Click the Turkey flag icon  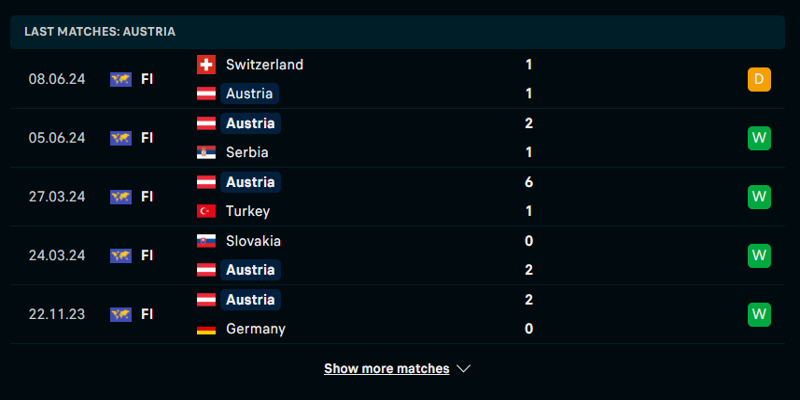[x=206, y=211]
